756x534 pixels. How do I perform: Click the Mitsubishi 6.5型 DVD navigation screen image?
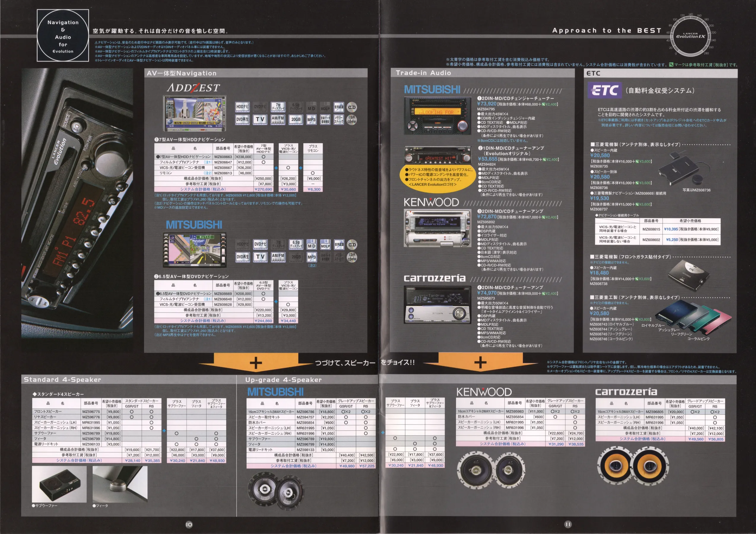195,250
